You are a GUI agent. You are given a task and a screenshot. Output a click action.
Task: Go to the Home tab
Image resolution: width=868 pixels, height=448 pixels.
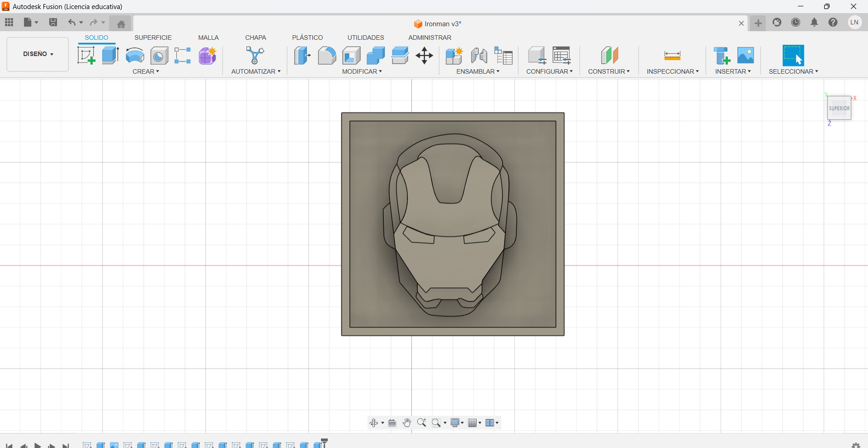[x=121, y=24]
